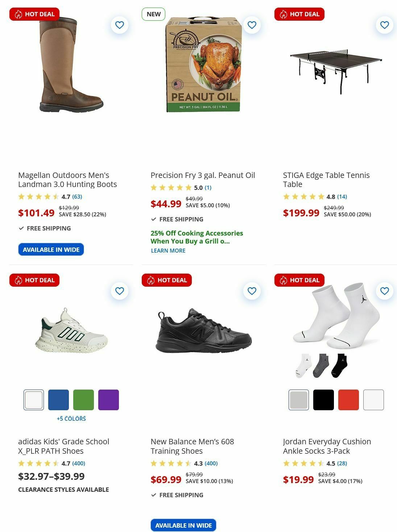Click the heart icon on Magellan hunting boots

click(x=119, y=25)
